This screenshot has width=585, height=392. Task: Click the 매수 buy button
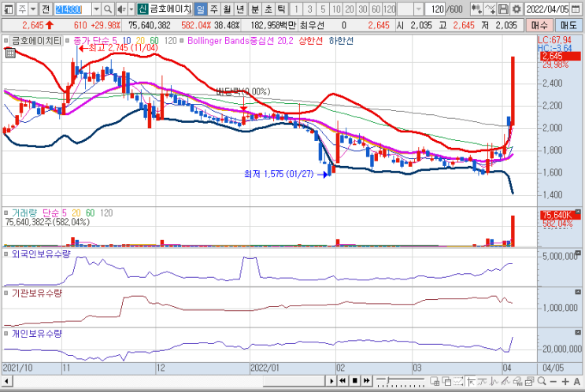539,25
